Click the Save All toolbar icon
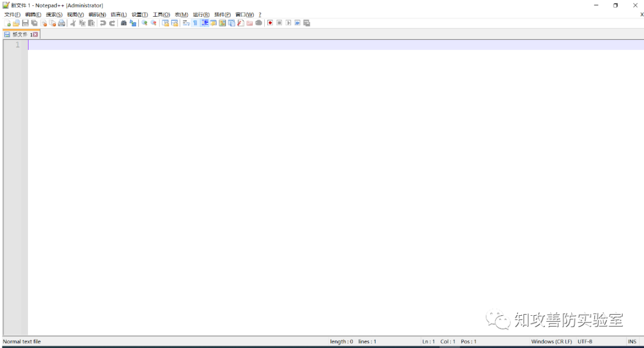This screenshot has height=348, width=644. click(34, 23)
